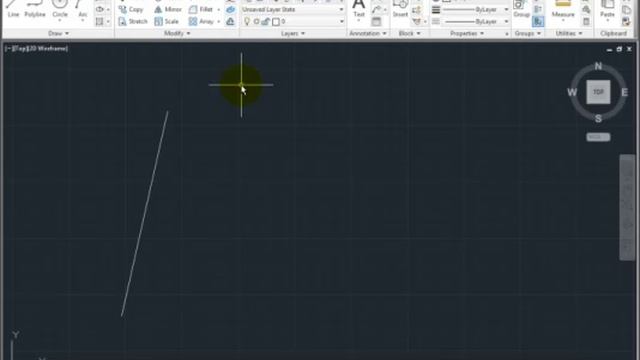Open the current layer 0 dropdown
The image size is (640, 360).
point(342,21)
